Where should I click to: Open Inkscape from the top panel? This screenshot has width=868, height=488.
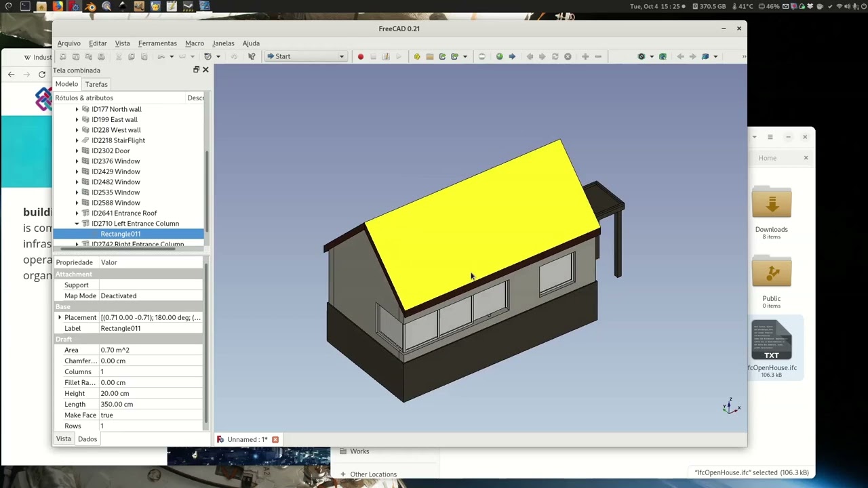click(x=123, y=6)
